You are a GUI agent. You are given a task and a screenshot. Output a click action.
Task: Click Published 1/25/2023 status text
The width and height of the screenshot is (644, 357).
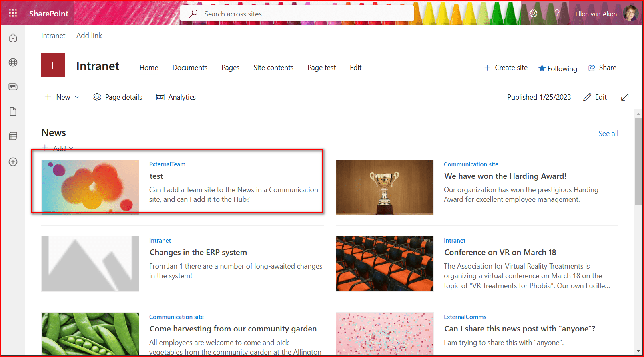click(x=539, y=97)
